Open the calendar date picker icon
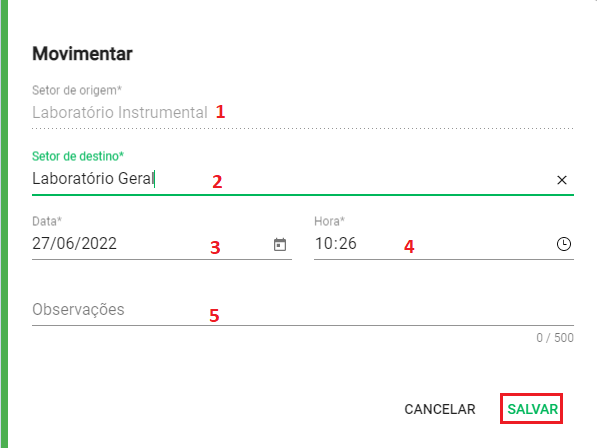The height and width of the screenshot is (448, 597). (280, 244)
